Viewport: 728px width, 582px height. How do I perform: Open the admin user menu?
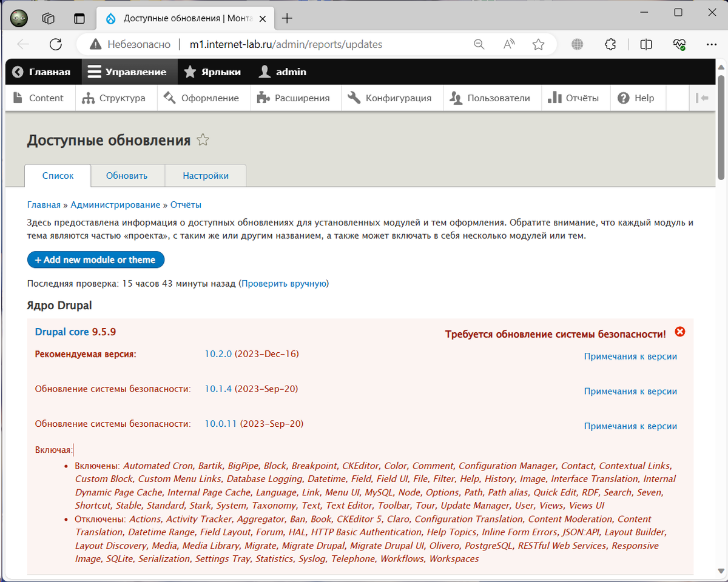[x=283, y=72]
